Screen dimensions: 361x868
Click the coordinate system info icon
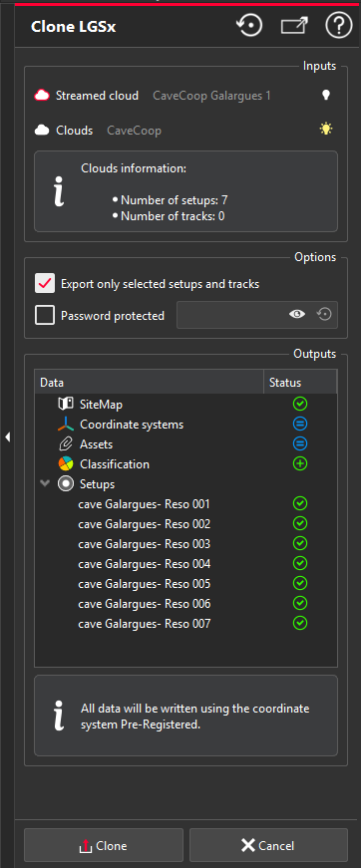pyautogui.click(x=59, y=716)
